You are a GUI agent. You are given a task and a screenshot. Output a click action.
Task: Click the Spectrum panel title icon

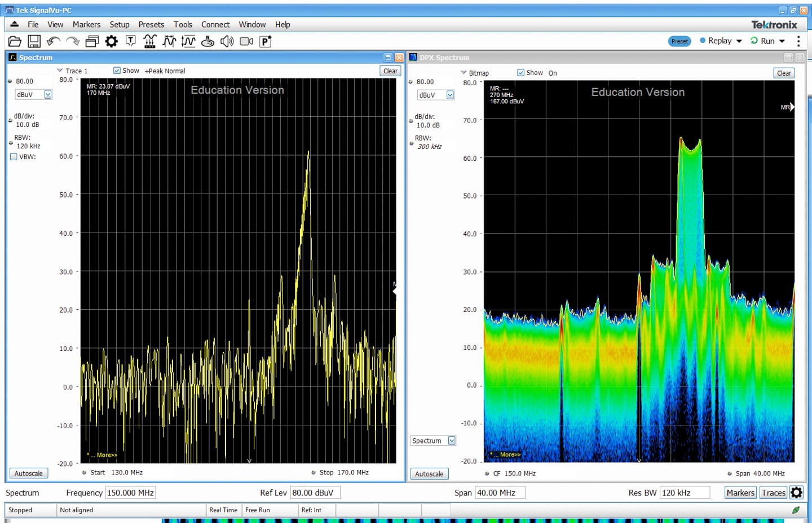point(13,58)
